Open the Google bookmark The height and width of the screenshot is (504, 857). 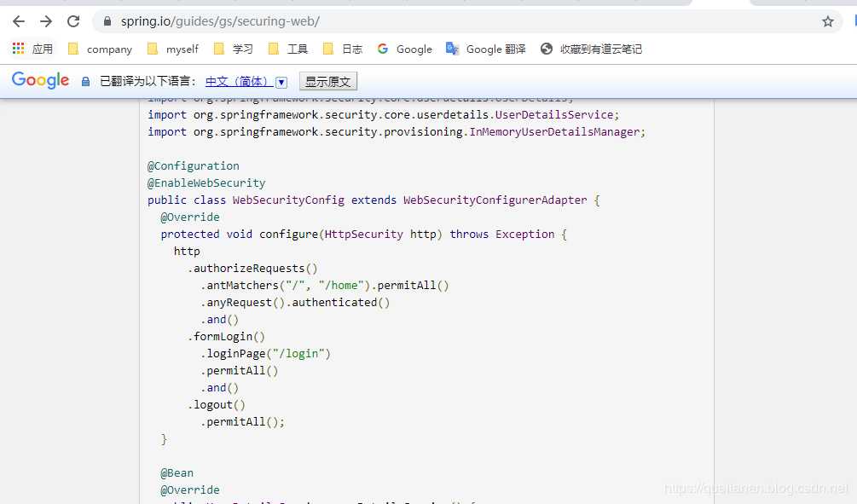point(405,49)
